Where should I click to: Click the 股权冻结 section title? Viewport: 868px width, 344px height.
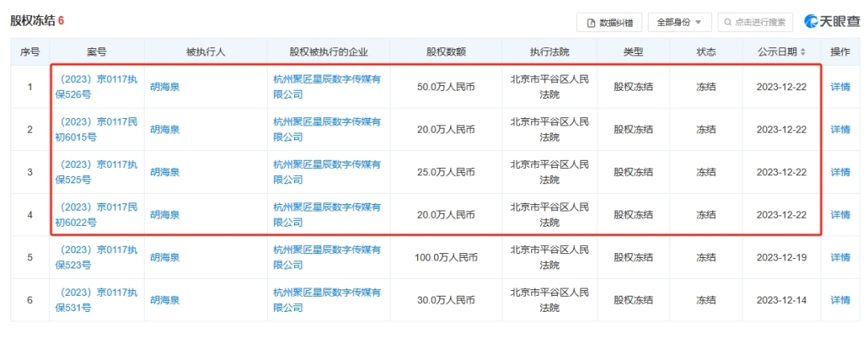(33, 21)
